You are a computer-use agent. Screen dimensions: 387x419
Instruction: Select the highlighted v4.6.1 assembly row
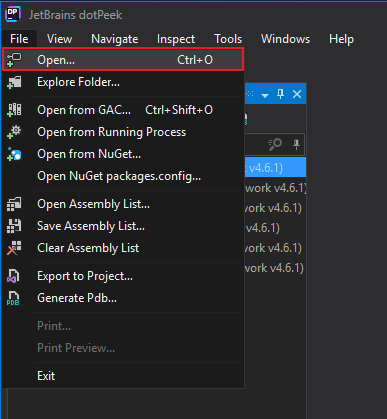pyautogui.click(x=275, y=167)
